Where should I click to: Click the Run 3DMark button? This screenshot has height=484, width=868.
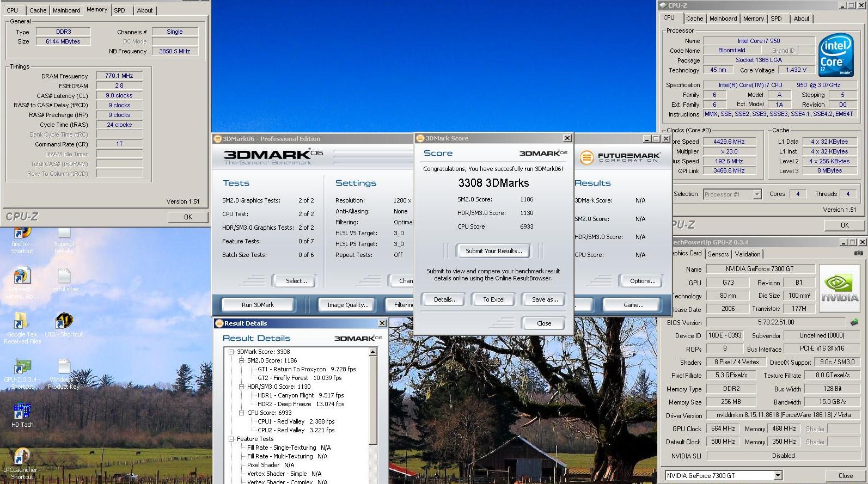point(258,305)
